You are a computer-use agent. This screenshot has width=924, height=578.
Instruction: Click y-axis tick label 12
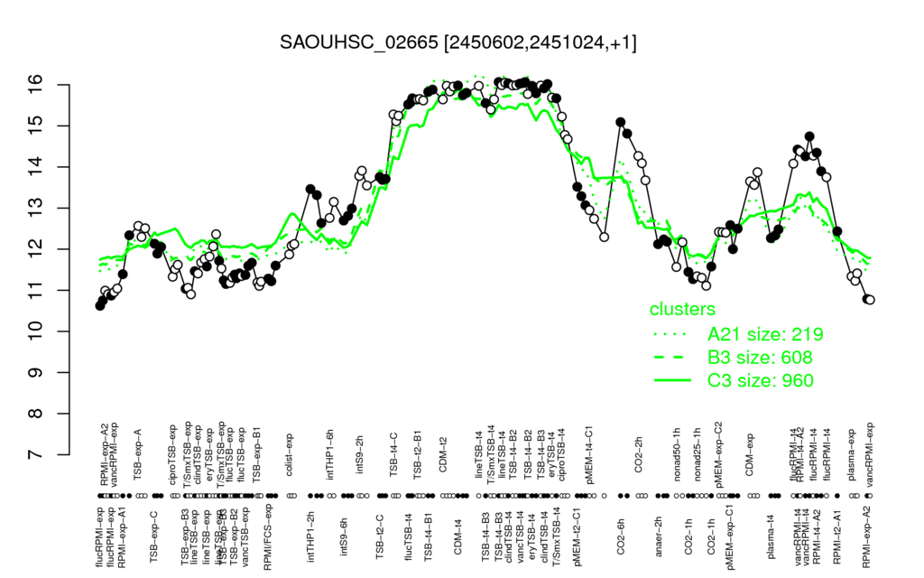pos(35,249)
